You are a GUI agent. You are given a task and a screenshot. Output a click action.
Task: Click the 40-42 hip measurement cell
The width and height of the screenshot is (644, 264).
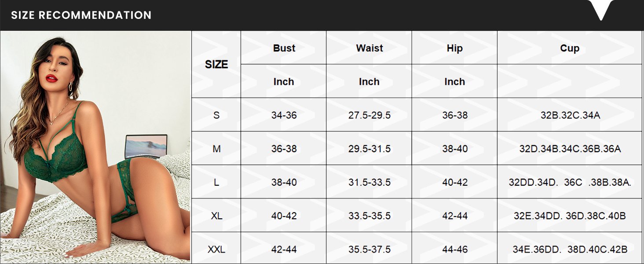(454, 182)
